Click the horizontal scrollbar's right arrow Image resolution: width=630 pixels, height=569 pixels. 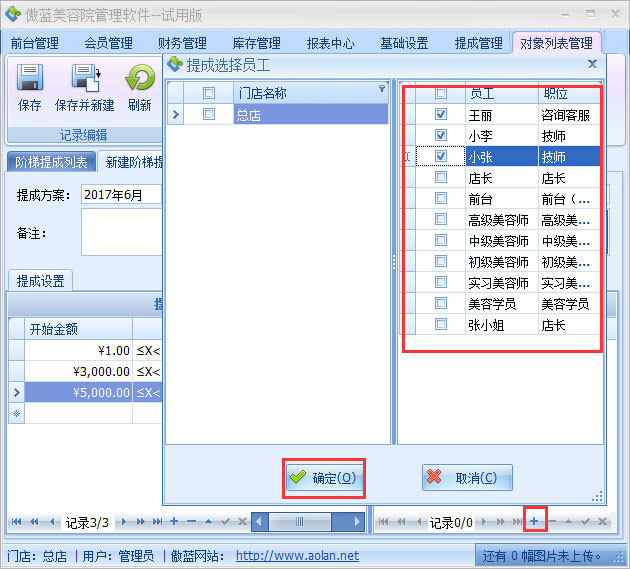(x=358, y=522)
